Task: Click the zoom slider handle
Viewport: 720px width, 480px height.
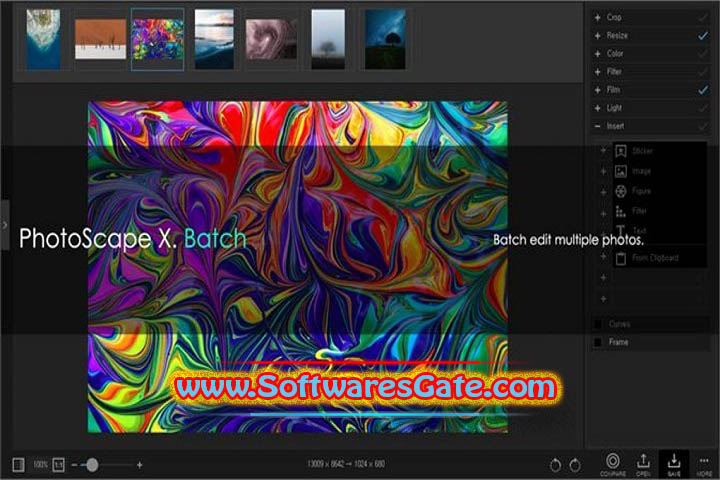Action: pos(92,465)
